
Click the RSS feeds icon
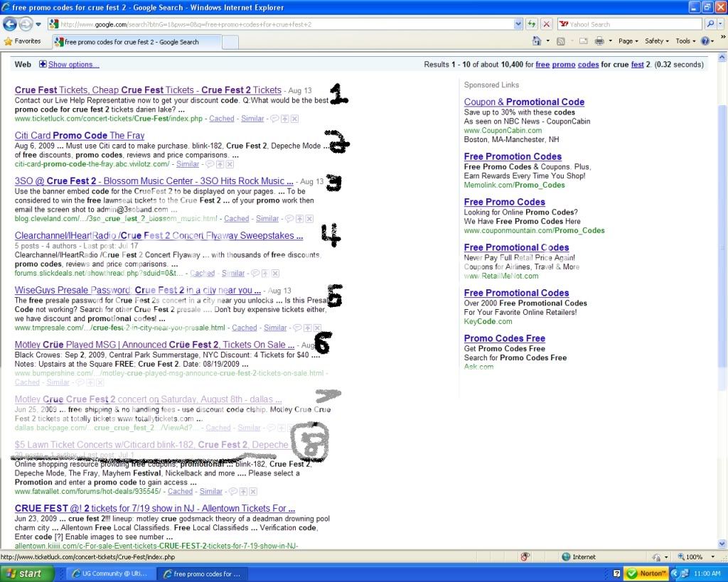(561, 41)
